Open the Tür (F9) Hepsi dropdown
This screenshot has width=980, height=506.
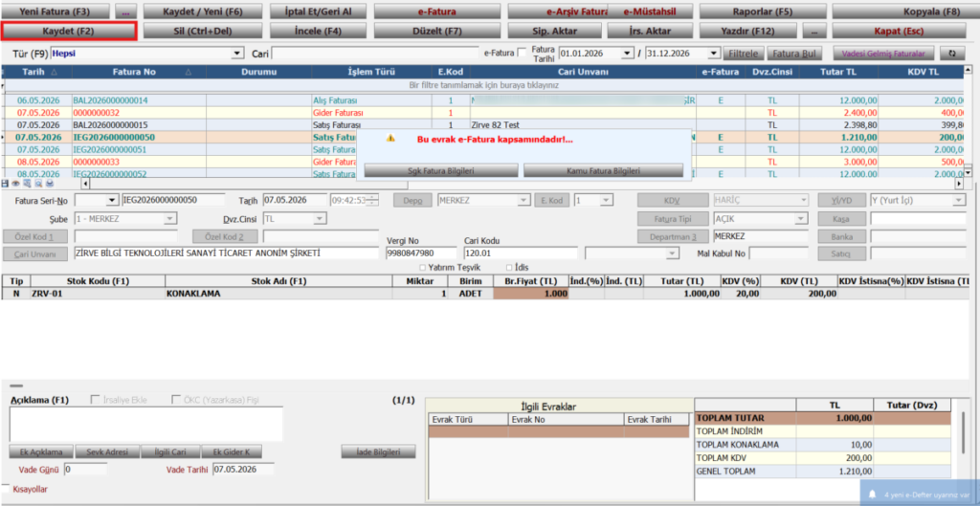pos(237,54)
